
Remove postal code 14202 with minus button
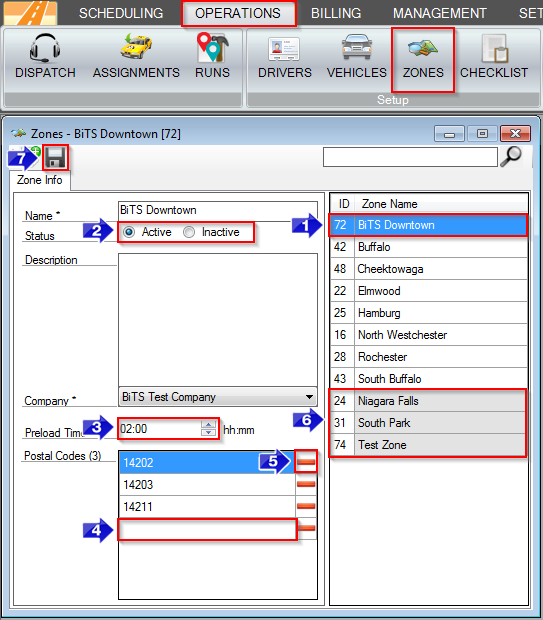pyautogui.click(x=306, y=462)
